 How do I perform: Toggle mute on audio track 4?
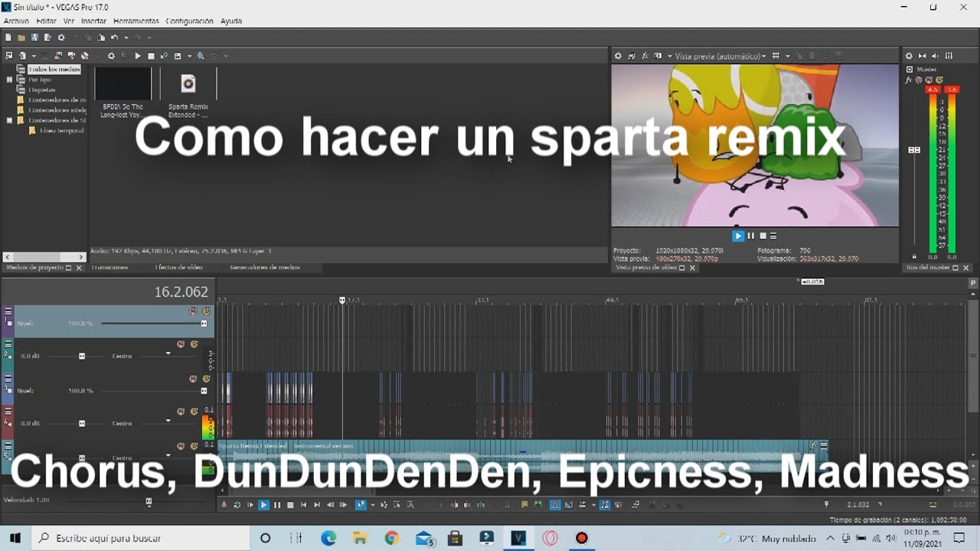[181, 412]
